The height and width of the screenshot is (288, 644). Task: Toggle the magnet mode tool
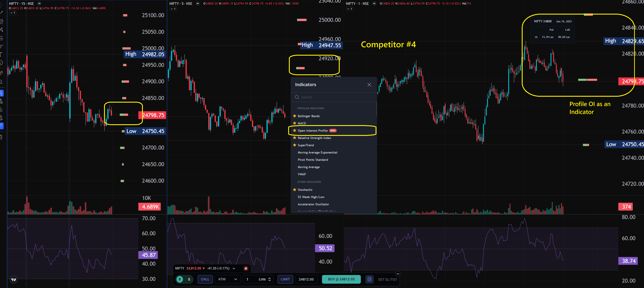coord(2,93)
